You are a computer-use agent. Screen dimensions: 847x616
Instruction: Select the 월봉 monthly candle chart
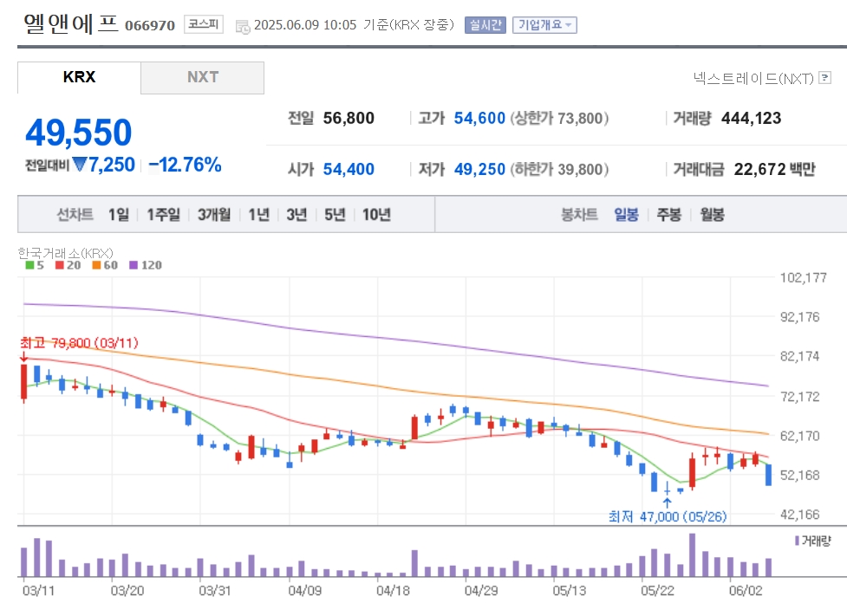coord(712,215)
